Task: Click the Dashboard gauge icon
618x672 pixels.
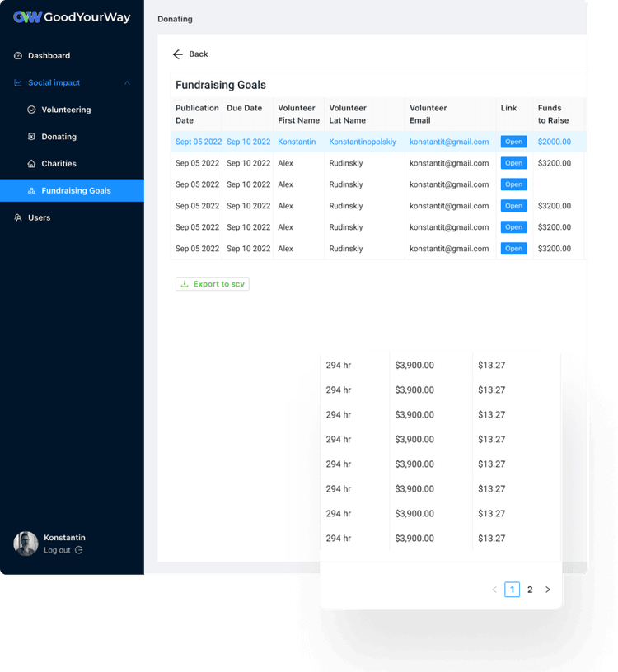Action: tap(18, 56)
